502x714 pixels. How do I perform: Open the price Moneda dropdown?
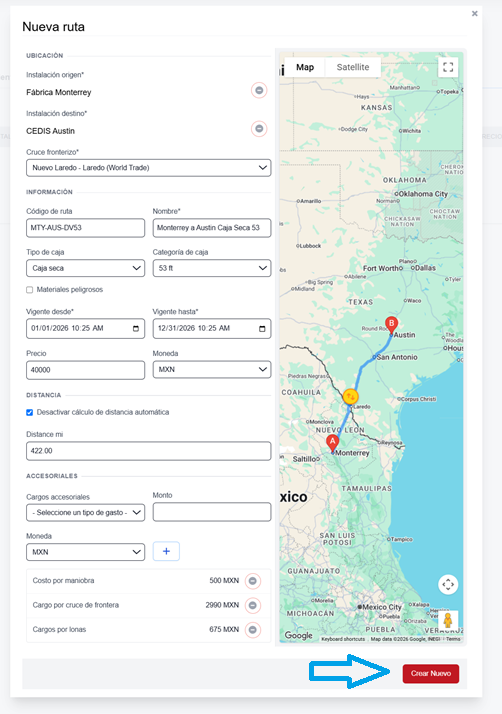[x=212, y=369]
